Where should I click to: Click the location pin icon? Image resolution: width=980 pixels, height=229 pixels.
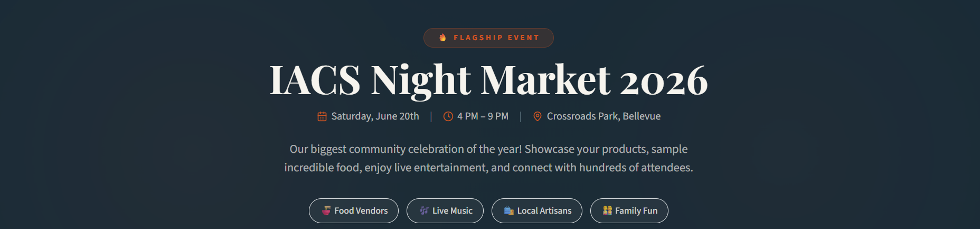coord(538,116)
